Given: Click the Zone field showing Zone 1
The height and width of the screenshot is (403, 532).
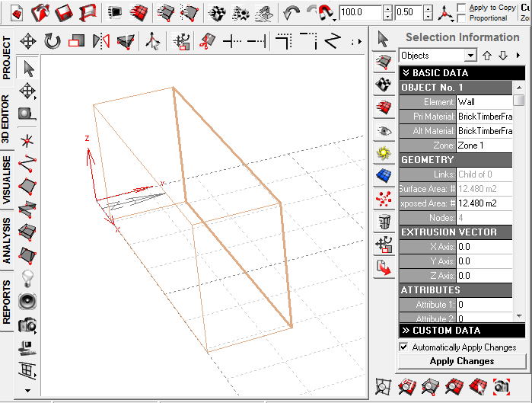Looking at the screenshot, I should tap(484, 145).
